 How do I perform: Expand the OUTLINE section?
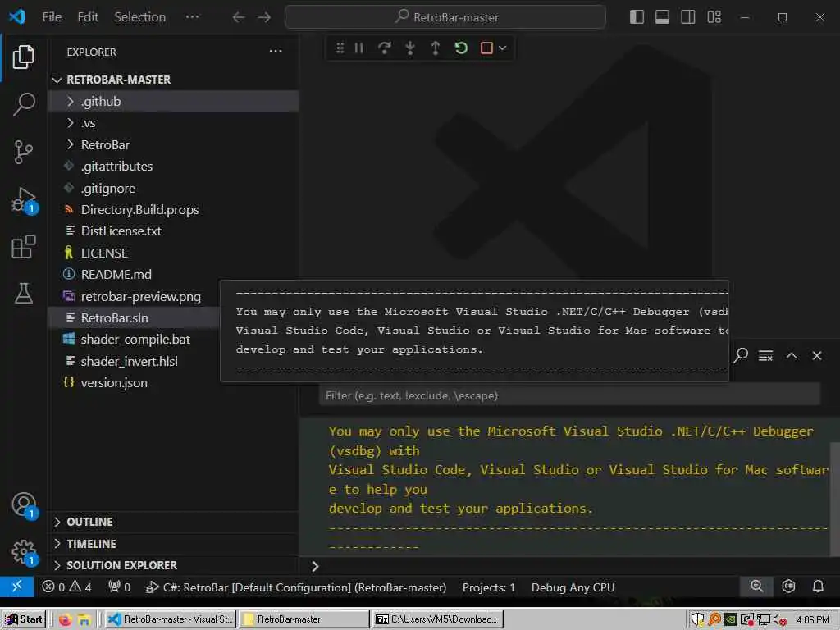(x=173, y=522)
